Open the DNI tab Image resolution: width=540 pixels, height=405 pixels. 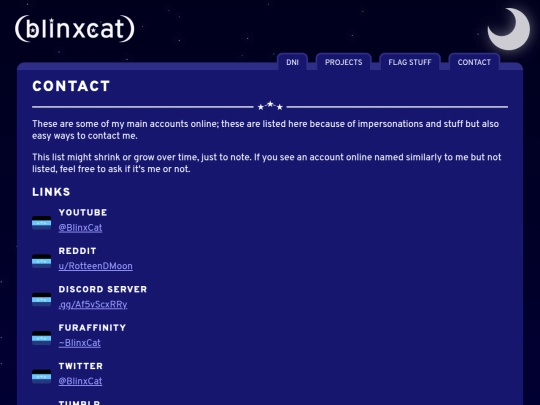pos(292,62)
